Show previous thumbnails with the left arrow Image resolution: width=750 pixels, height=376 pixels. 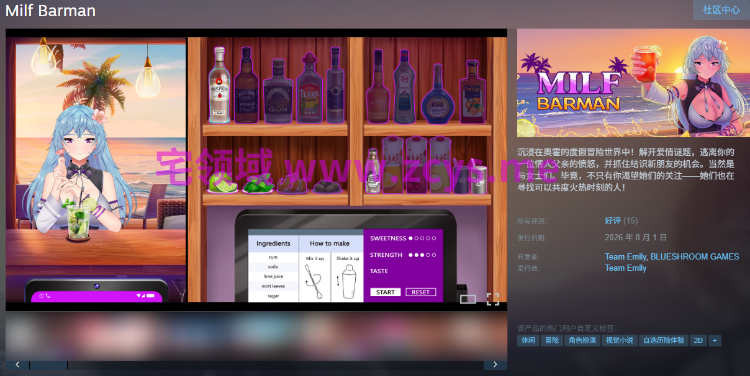pyautogui.click(x=17, y=365)
